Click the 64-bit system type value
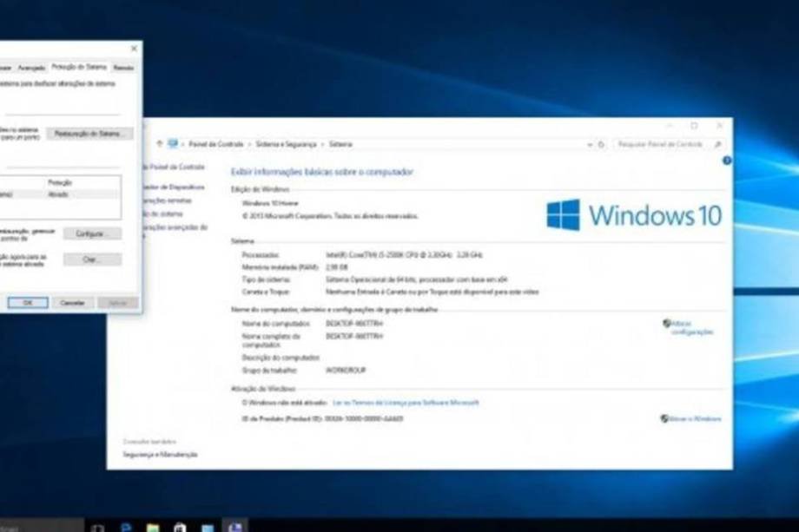The image size is (799, 532). pyautogui.click(x=416, y=279)
